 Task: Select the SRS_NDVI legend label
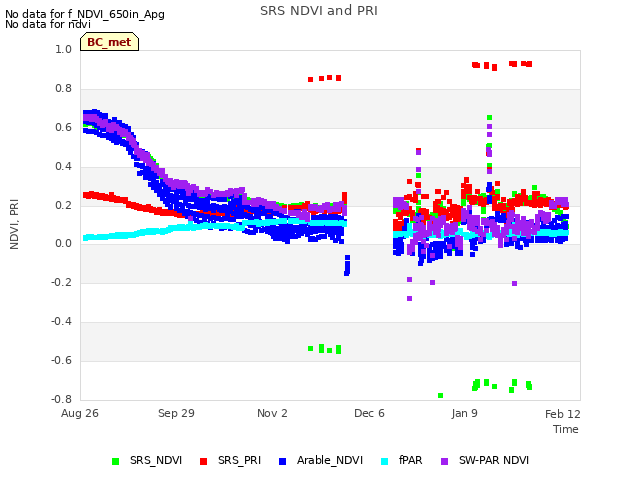[156, 460]
